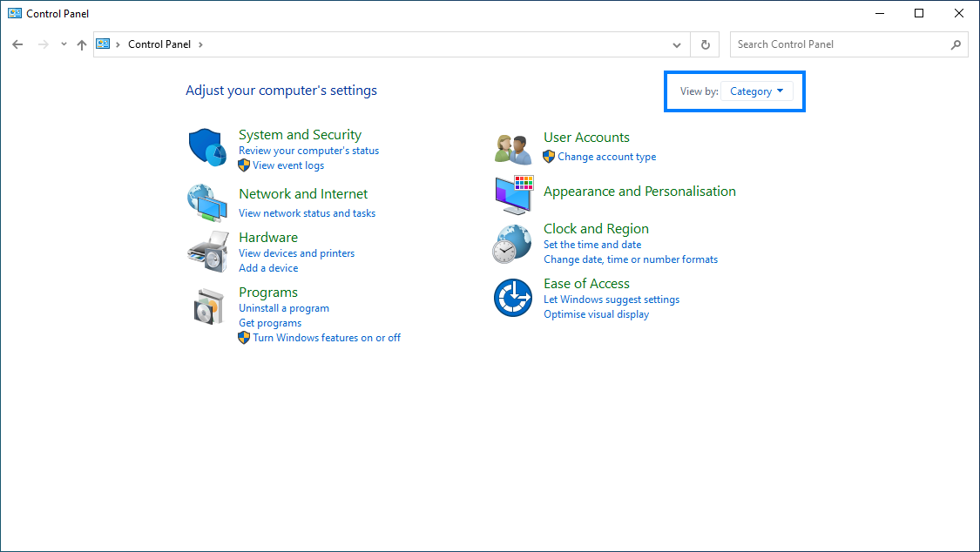Open Programs using the CD icon

point(208,306)
